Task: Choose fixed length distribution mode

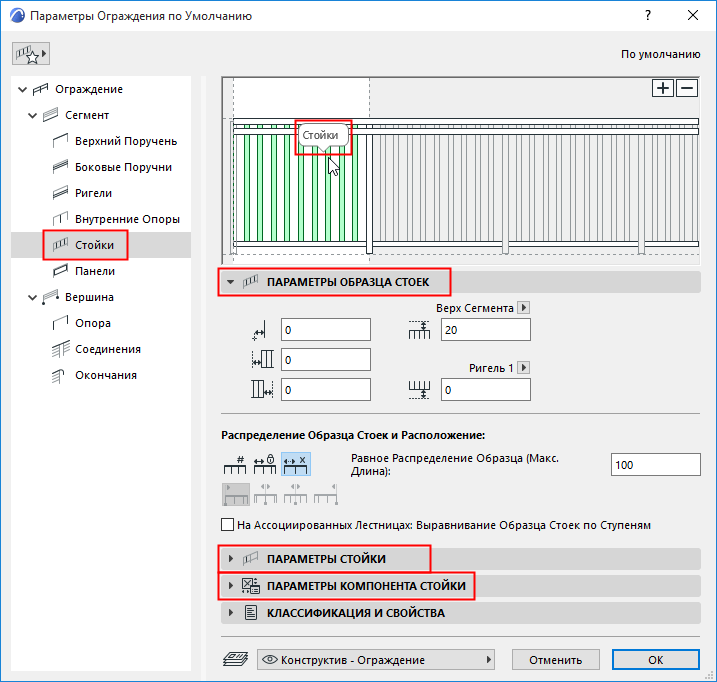Action: coord(265,465)
